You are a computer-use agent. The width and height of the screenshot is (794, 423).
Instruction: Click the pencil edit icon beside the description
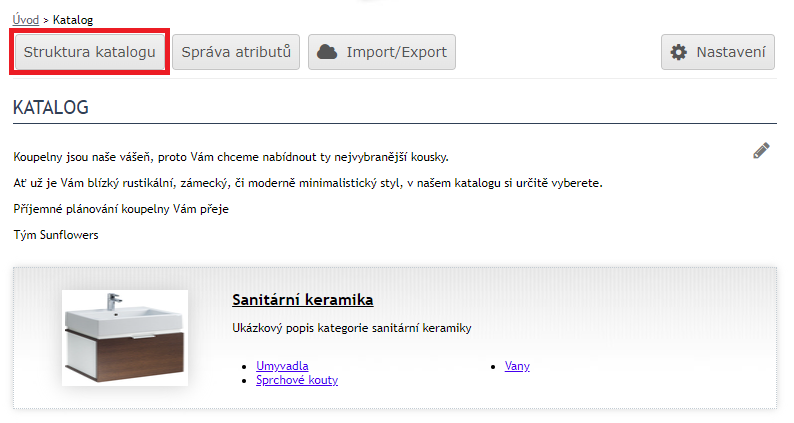pos(761,151)
